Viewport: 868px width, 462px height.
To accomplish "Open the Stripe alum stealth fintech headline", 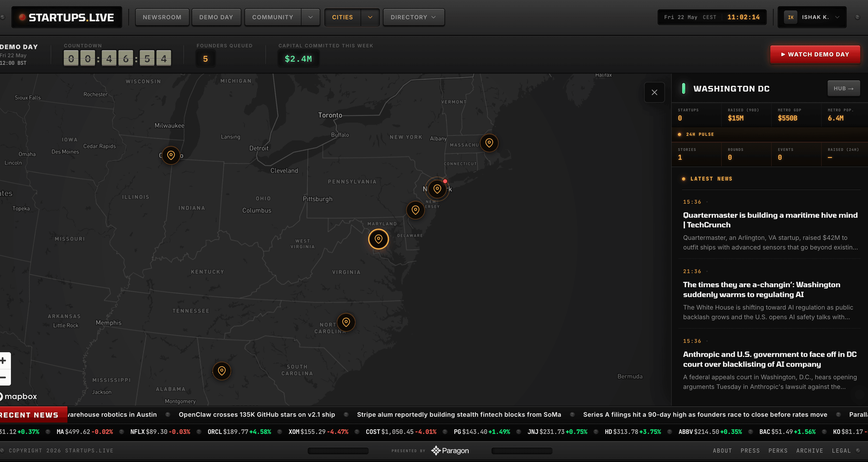I will pos(459,414).
